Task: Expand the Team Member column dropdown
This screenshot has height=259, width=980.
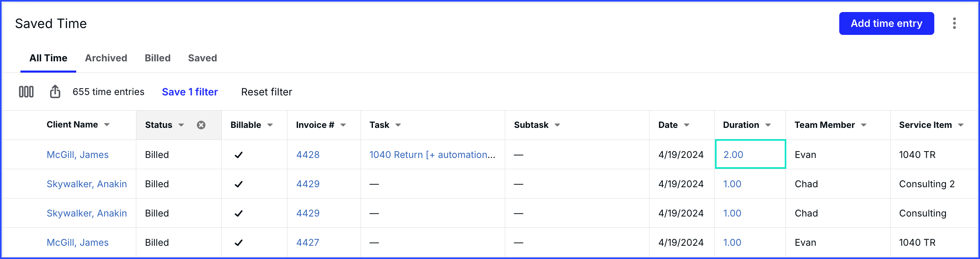Action: pyautogui.click(x=864, y=125)
